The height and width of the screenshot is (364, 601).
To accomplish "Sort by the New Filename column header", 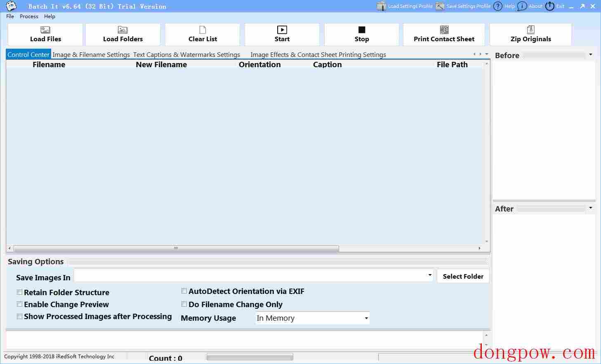I will tap(161, 65).
